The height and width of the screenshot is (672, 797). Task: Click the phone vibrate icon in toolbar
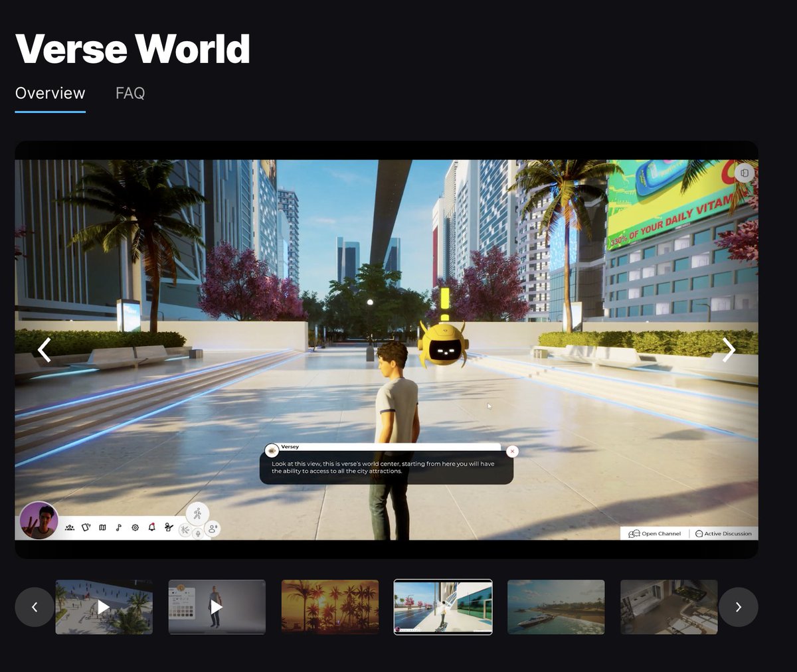[x=86, y=527]
